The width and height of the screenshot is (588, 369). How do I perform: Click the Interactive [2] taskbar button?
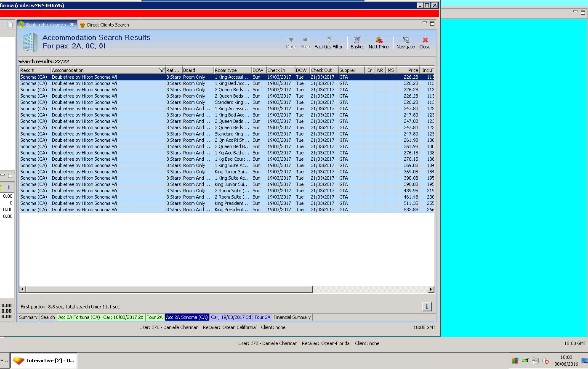(44, 361)
